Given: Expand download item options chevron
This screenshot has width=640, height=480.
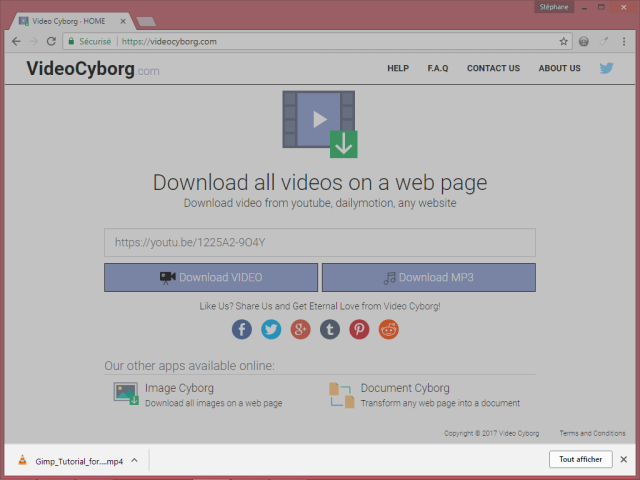Looking at the screenshot, I should [134, 460].
